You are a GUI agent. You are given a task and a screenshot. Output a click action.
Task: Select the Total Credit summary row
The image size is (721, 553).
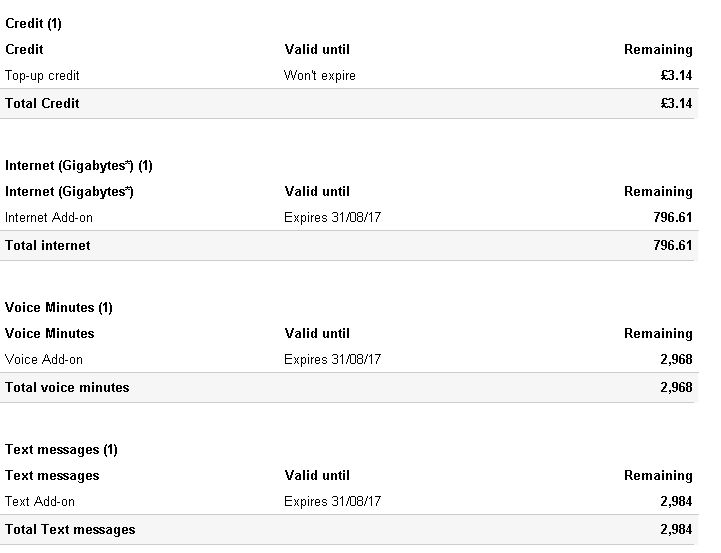(x=349, y=103)
